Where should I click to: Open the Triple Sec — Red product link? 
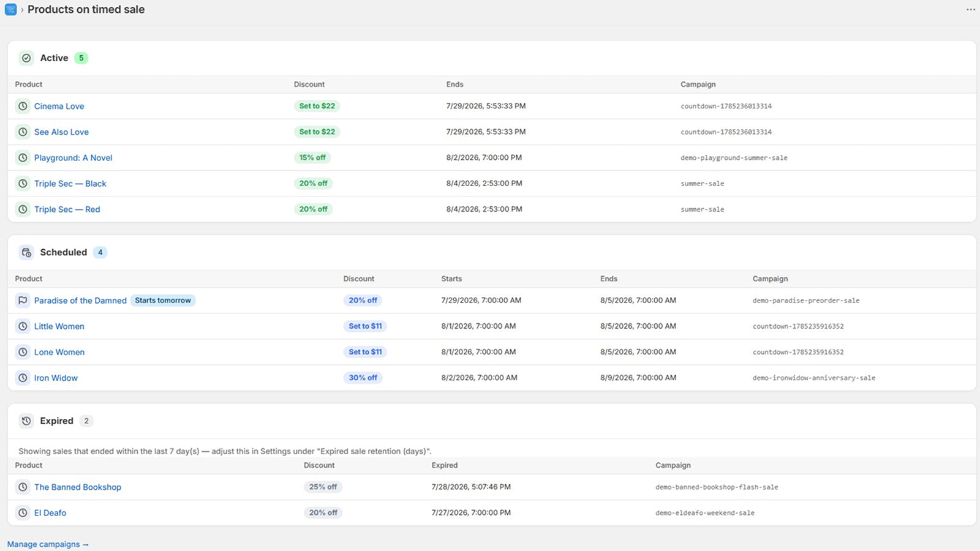point(67,209)
